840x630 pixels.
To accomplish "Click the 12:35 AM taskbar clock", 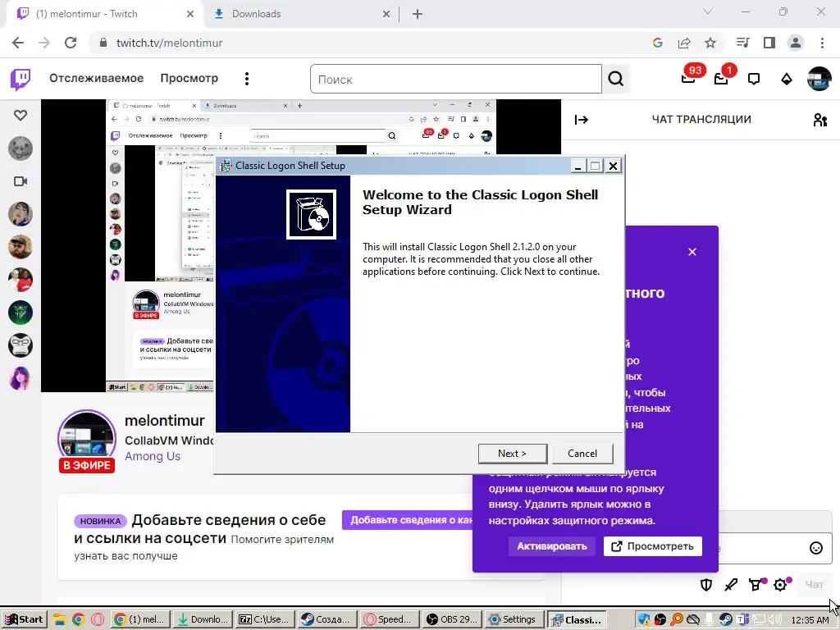I will click(x=810, y=620).
